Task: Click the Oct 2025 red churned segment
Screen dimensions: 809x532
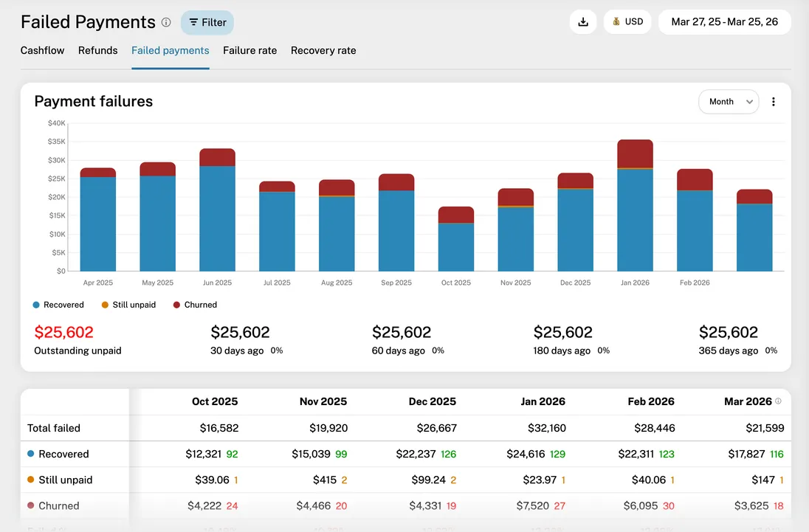Action: pyautogui.click(x=456, y=215)
